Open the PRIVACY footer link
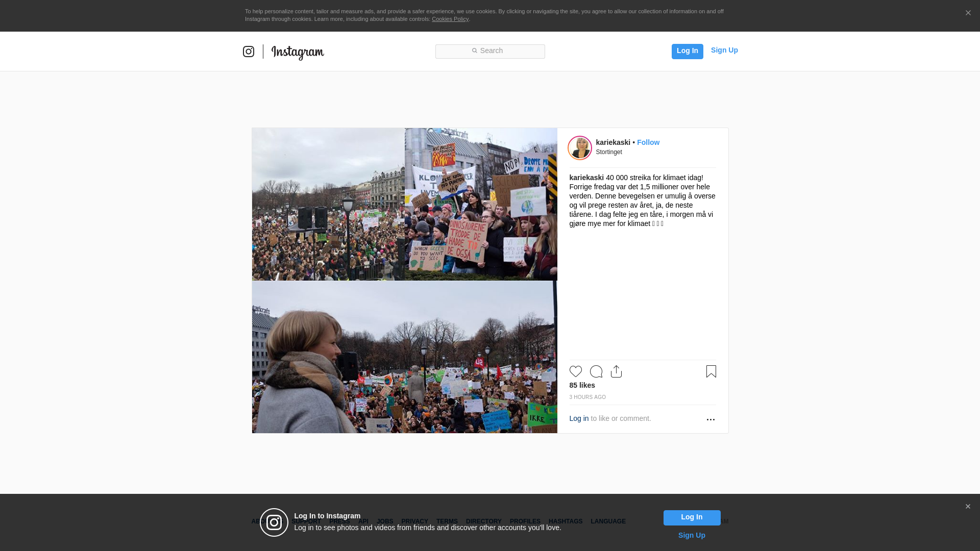Viewport: 980px width, 551px height. tap(414, 521)
